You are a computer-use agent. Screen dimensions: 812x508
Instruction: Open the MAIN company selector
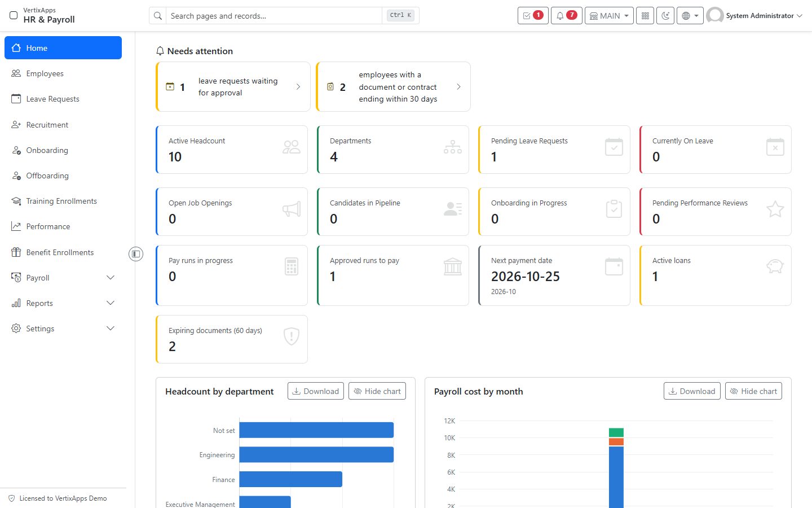[609, 16]
